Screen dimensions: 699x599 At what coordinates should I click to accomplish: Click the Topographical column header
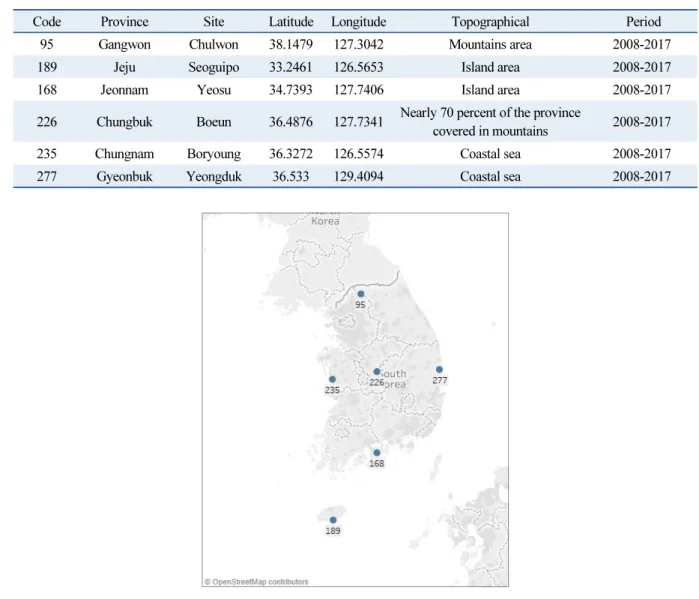(490, 21)
